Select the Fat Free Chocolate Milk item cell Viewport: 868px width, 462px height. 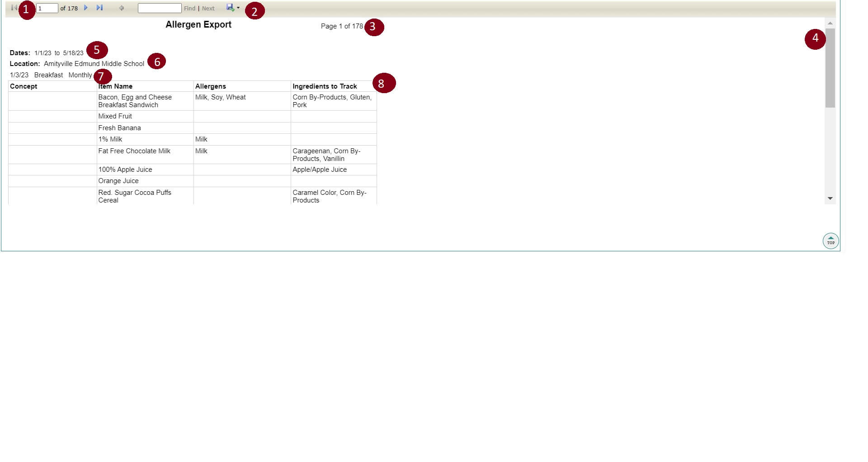(x=134, y=151)
